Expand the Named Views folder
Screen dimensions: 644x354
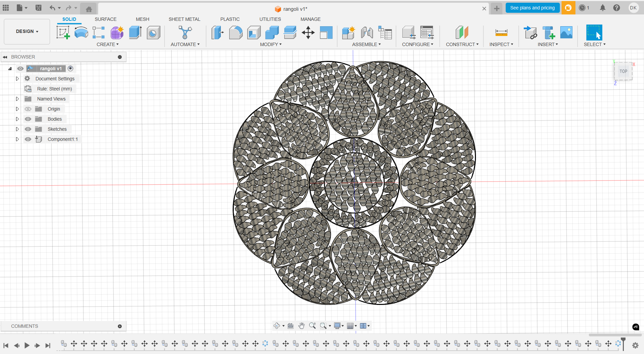[17, 99]
